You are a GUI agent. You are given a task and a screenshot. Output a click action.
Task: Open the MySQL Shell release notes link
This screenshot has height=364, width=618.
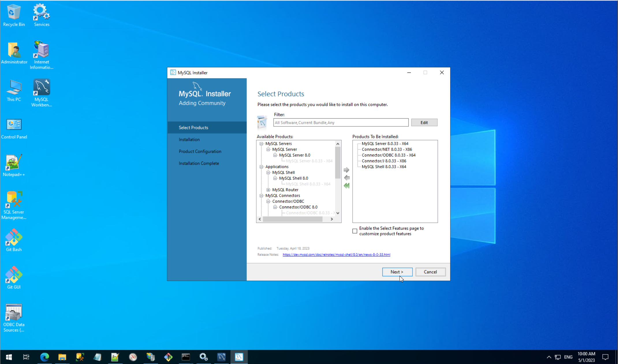pos(336,255)
